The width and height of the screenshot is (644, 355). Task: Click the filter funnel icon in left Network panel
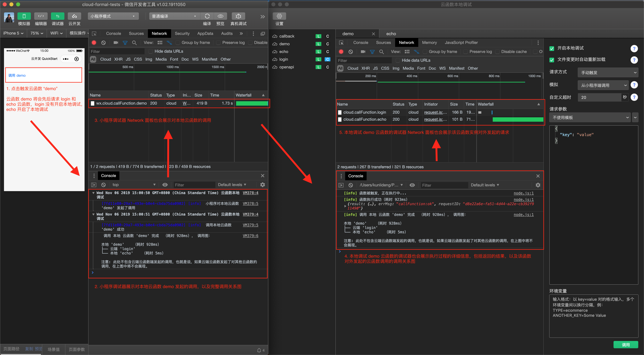tap(125, 43)
